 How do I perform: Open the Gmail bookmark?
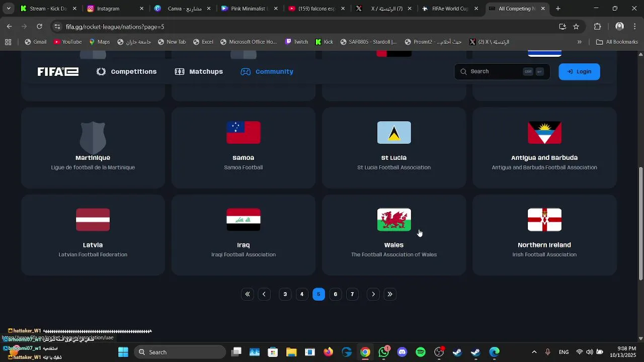(35, 42)
